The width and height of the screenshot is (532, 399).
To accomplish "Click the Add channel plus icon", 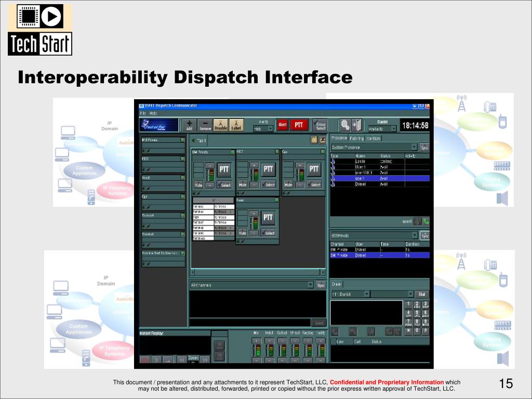I will pyautogui.click(x=189, y=125).
